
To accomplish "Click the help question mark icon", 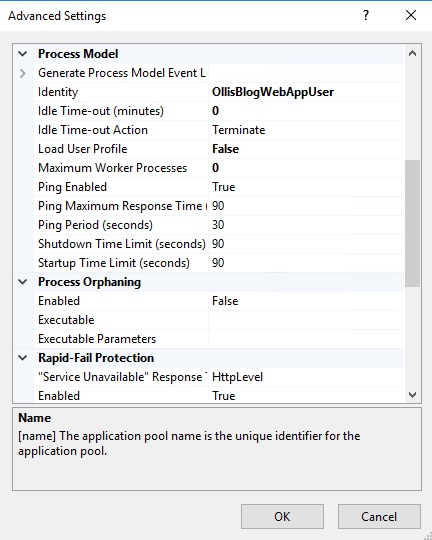I will click(366, 15).
